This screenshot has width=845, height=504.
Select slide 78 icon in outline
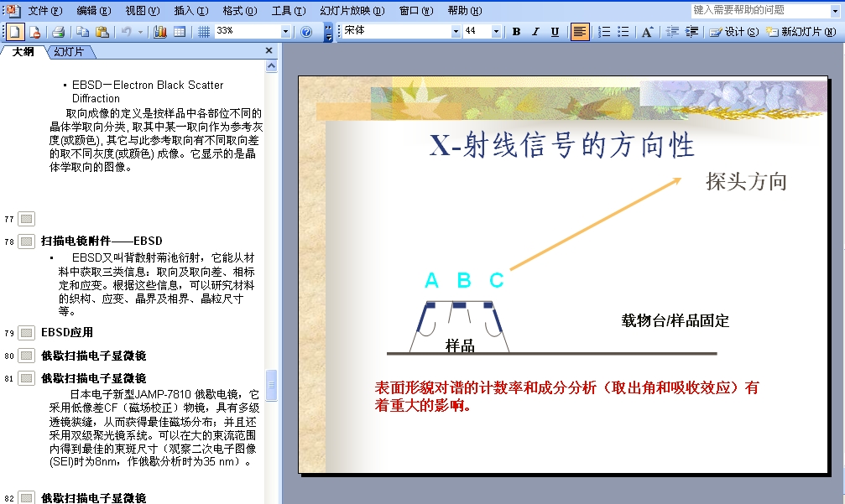click(x=26, y=242)
